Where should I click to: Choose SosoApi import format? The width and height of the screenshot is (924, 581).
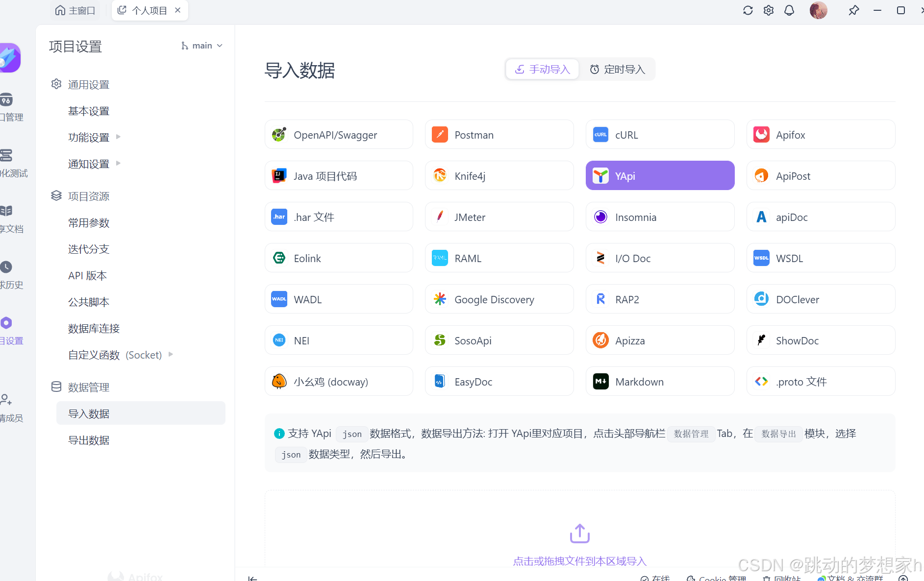coord(499,340)
